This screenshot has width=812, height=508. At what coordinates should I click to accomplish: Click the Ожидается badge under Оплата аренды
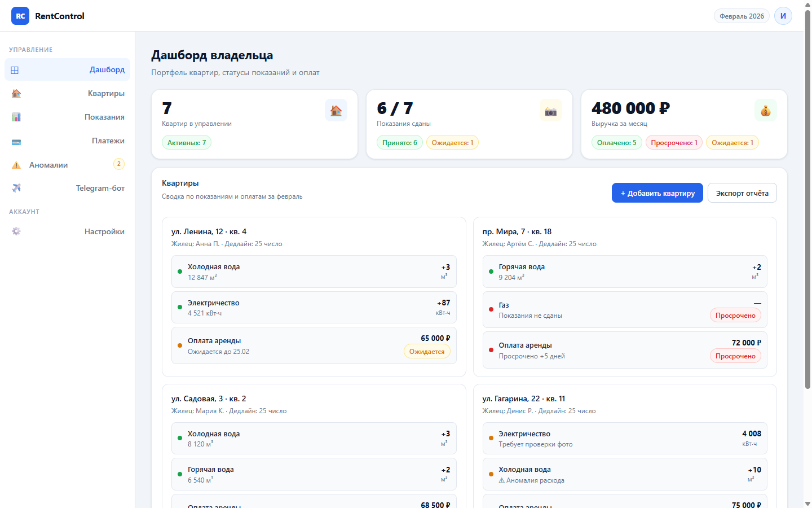pos(427,351)
